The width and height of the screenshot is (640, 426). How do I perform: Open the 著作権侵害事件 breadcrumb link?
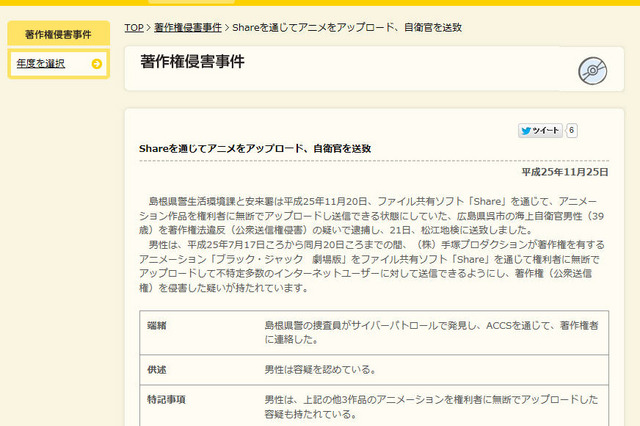188,28
